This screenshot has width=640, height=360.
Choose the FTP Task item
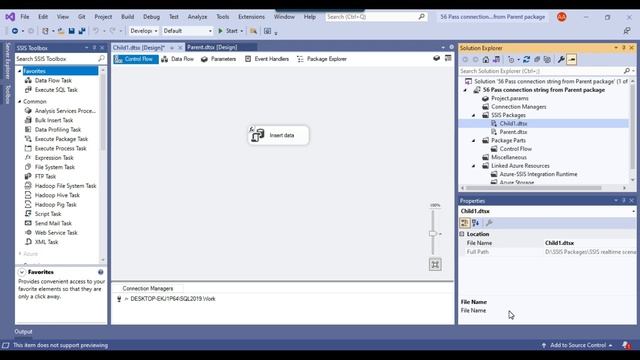(x=45, y=176)
